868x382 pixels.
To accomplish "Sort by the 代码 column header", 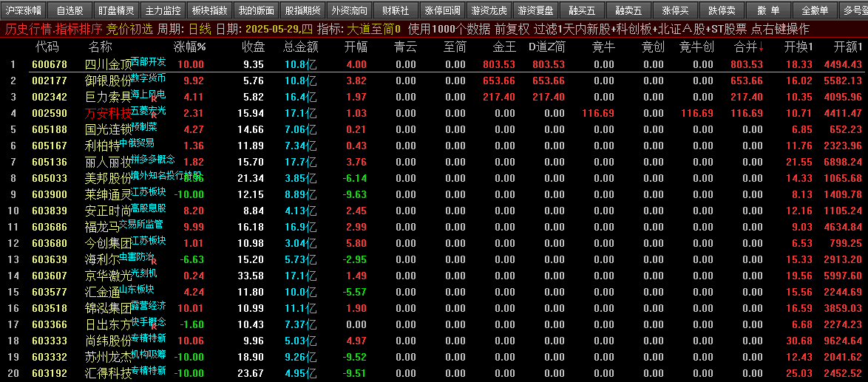I will [47, 47].
